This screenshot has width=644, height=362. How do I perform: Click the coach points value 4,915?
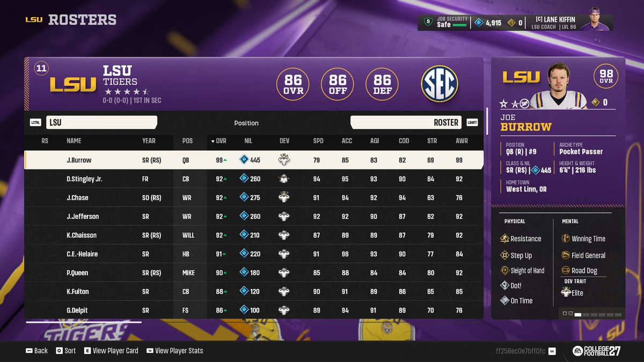point(493,23)
